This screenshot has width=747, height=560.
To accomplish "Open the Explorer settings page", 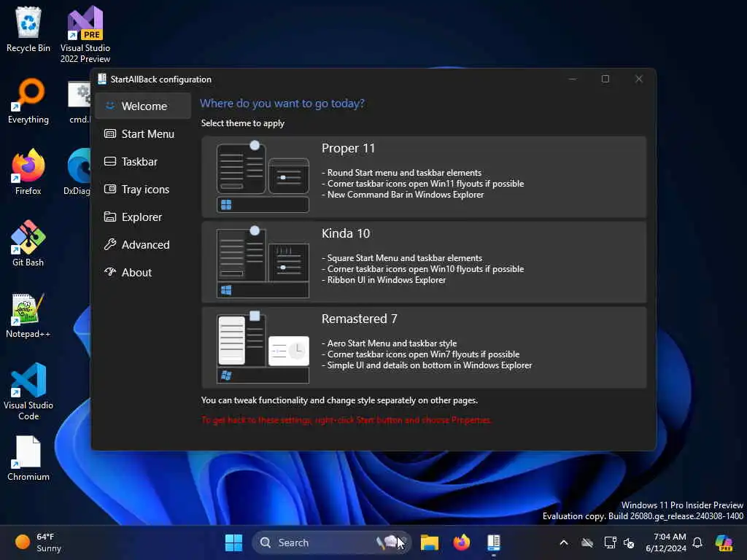I will click(x=142, y=217).
